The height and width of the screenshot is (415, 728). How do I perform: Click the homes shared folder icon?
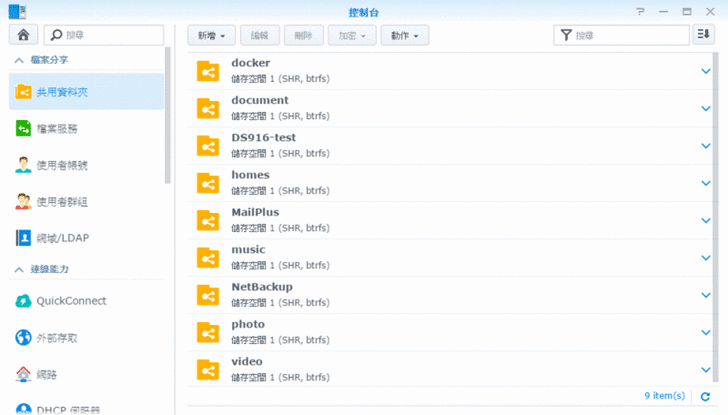[208, 183]
